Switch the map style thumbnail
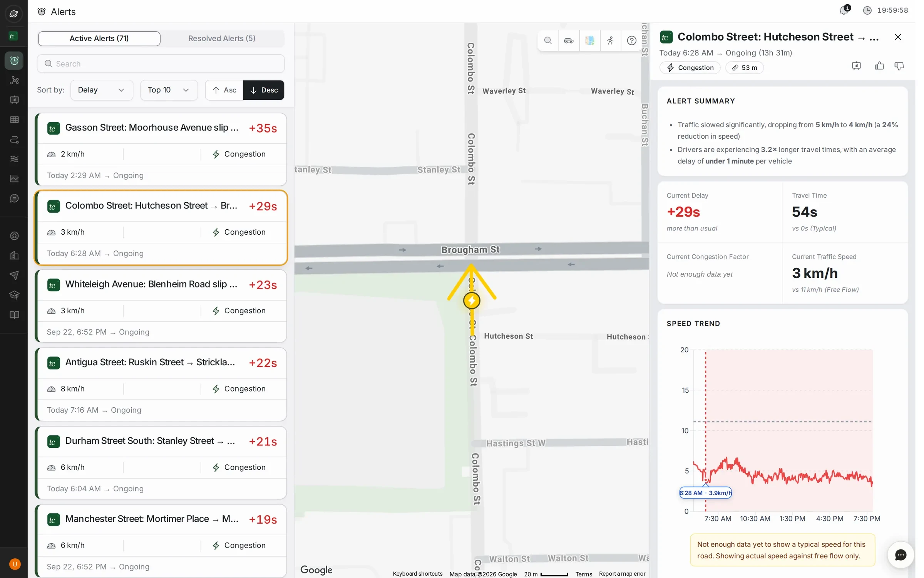This screenshot has height=578, width=924. 589,40
